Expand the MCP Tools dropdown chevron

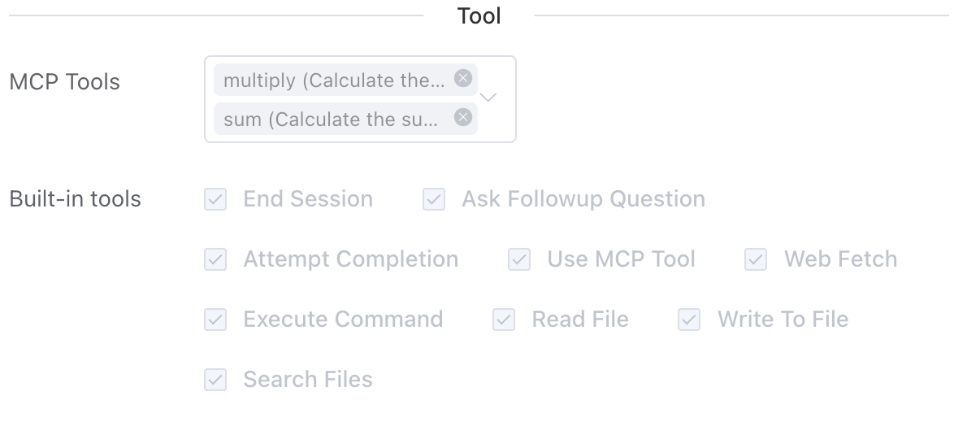point(488,98)
